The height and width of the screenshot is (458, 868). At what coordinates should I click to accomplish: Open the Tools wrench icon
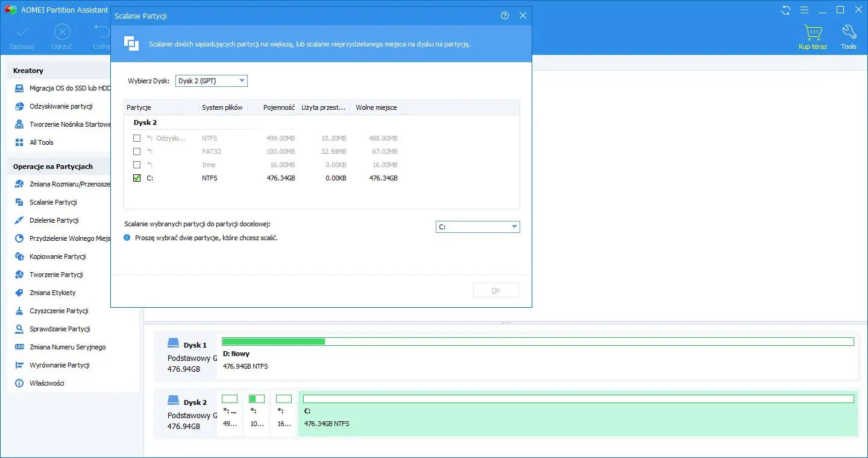(x=848, y=32)
